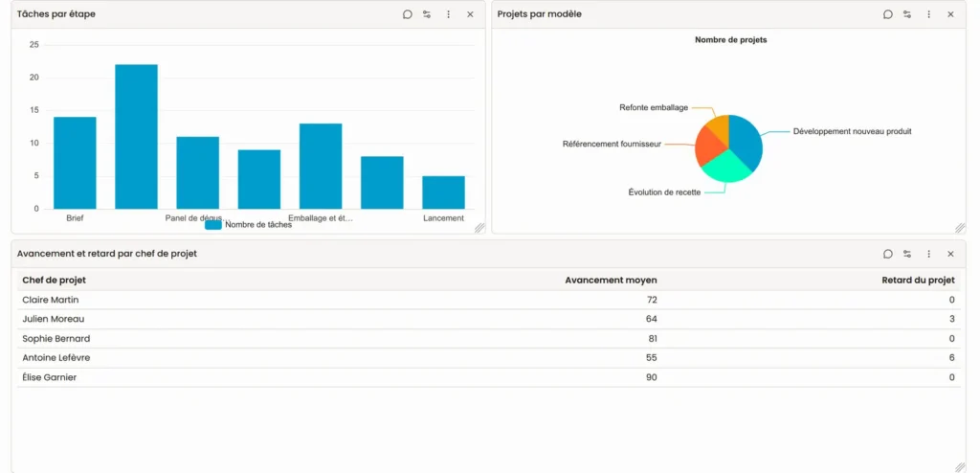The image size is (980, 473).
Task: Sort by Retard du projet column header
Action: pos(918,281)
